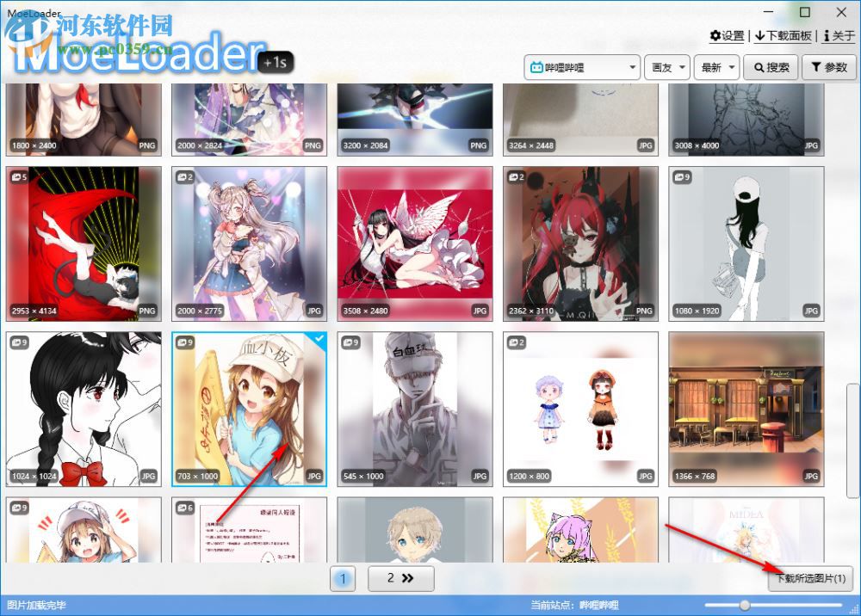Open the 下载面板 download panel
861x616 pixels.
[783, 35]
